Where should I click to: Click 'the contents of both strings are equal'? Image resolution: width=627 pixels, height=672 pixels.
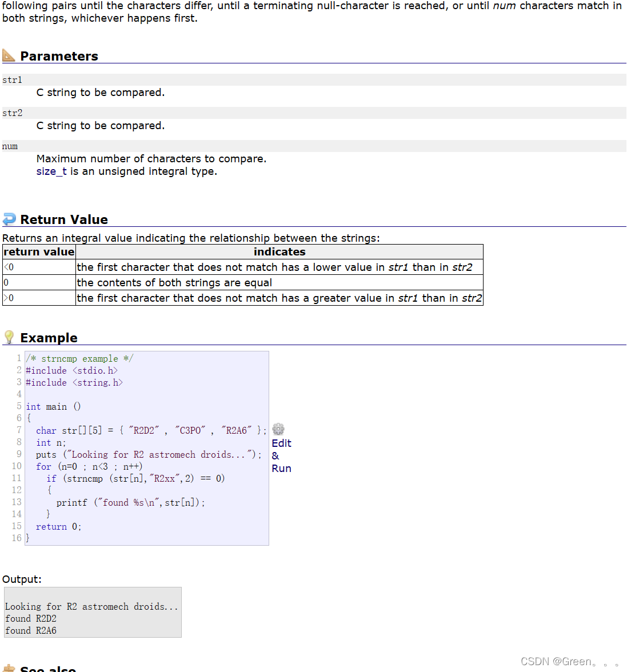point(174,283)
